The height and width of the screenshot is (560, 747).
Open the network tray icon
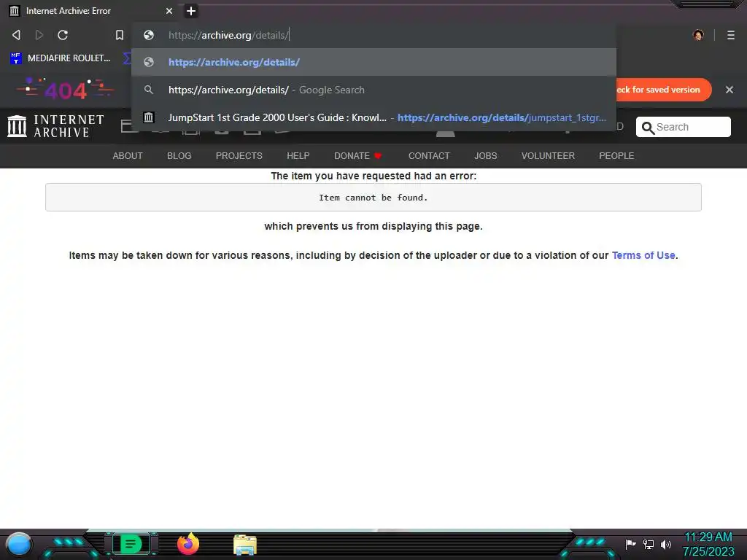649,544
